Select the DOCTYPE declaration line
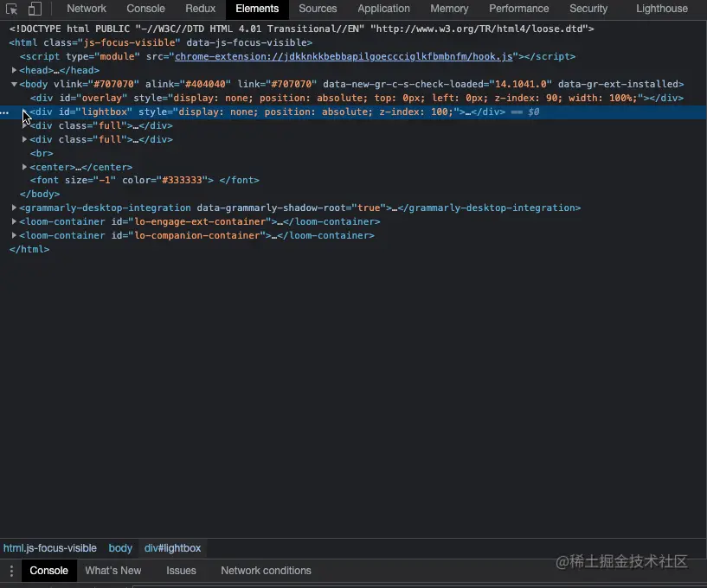Viewport: 707px width, 588px height. click(301, 29)
